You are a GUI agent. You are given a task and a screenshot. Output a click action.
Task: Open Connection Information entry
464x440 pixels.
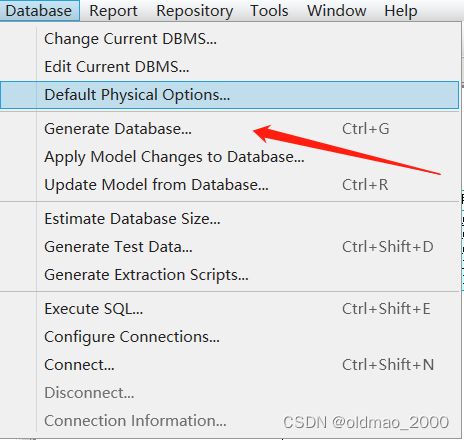(x=230, y=421)
